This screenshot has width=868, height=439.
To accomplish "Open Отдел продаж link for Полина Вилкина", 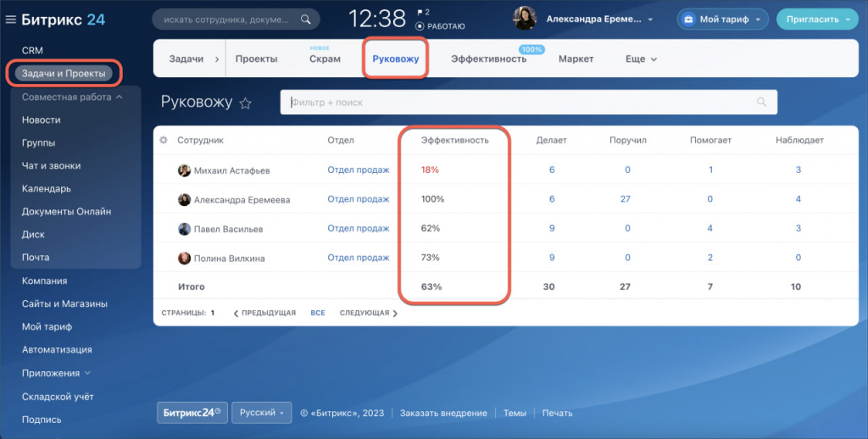I will pos(359,258).
